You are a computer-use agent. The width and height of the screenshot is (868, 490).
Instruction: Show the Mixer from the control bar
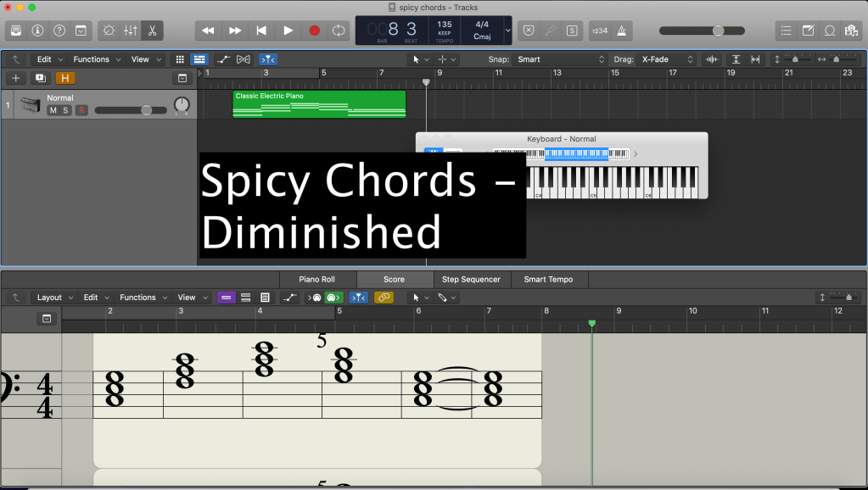pos(131,31)
